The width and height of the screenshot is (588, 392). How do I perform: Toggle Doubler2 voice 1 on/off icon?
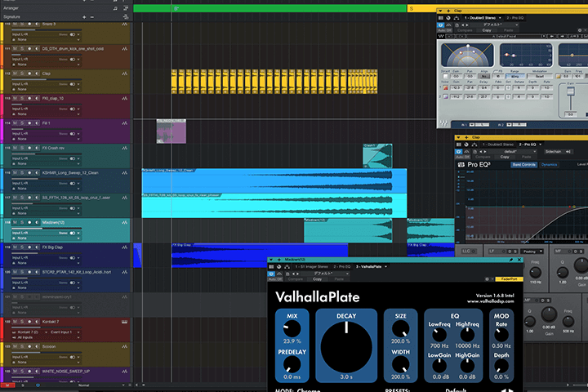point(446,87)
